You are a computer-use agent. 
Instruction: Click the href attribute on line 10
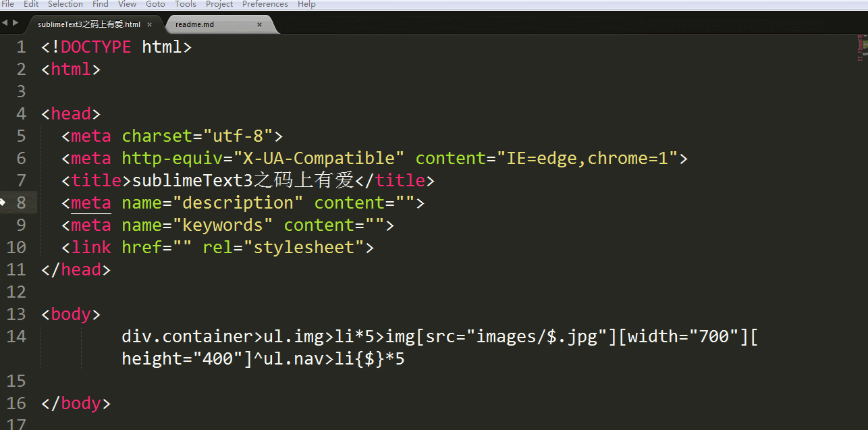coord(142,247)
